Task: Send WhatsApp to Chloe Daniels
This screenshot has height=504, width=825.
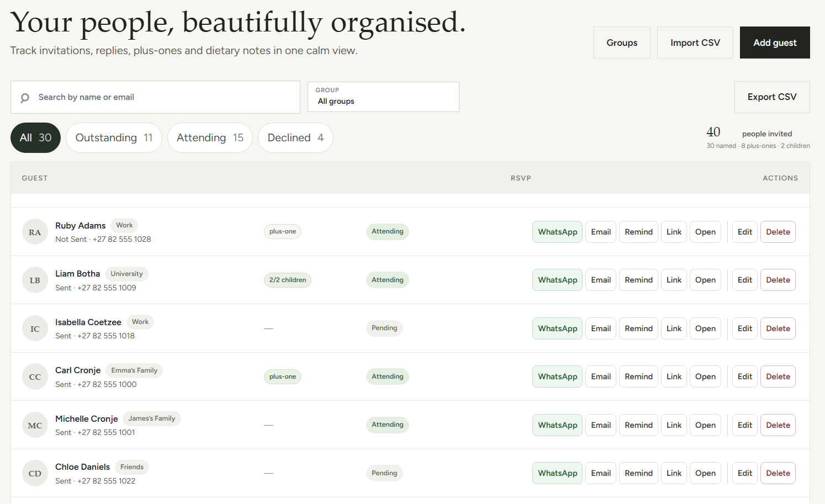Action: click(557, 473)
